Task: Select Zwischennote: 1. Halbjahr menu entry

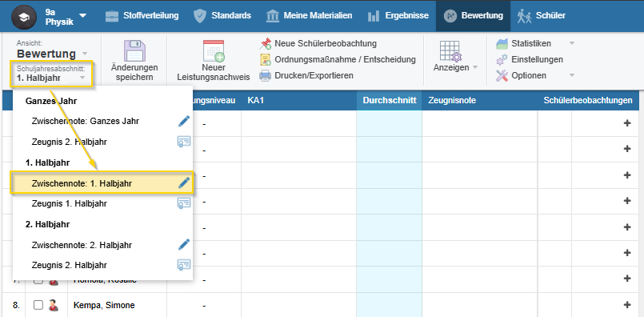Action: coord(102,183)
